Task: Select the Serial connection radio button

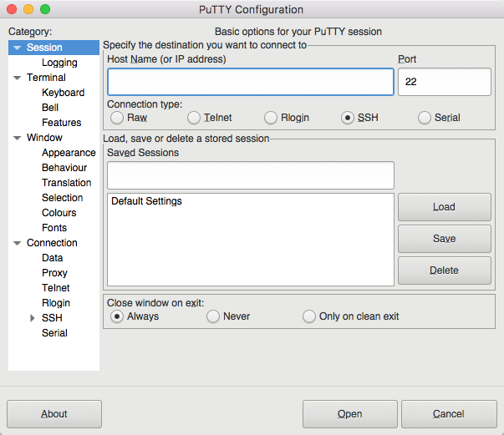Action: [425, 118]
